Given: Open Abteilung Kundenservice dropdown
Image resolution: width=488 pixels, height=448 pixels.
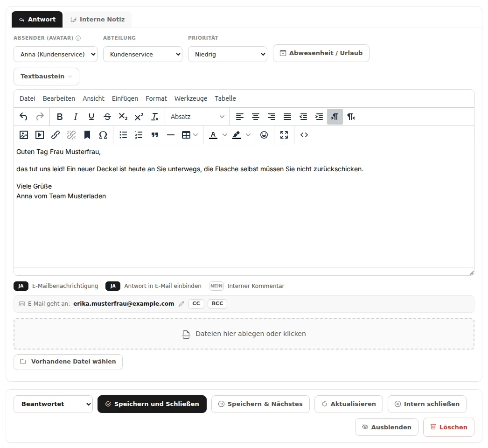Looking at the screenshot, I should 143,54.
